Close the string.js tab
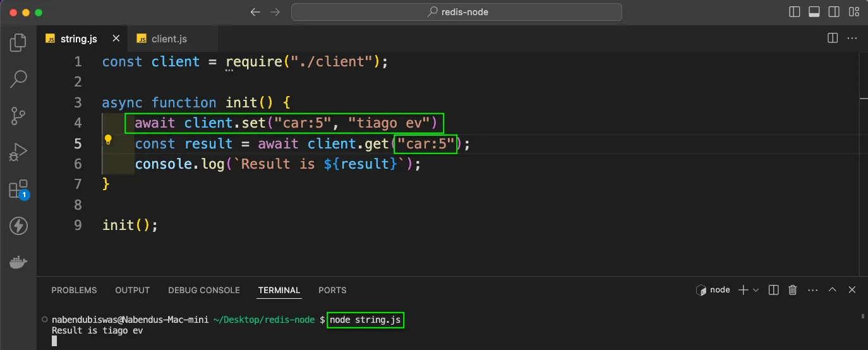The height and width of the screenshot is (350, 868). [116, 39]
